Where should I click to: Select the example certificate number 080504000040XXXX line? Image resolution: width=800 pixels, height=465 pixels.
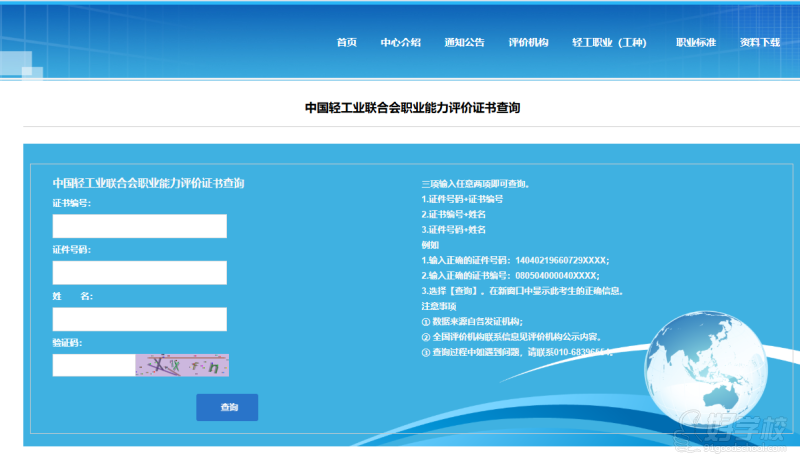pos(511,276)
